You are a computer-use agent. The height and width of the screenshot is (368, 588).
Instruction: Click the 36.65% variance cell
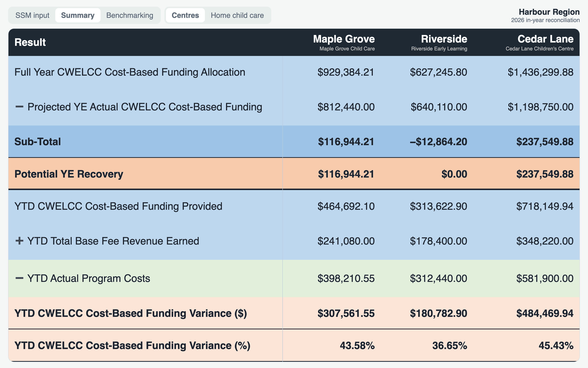tap(450, 346)
